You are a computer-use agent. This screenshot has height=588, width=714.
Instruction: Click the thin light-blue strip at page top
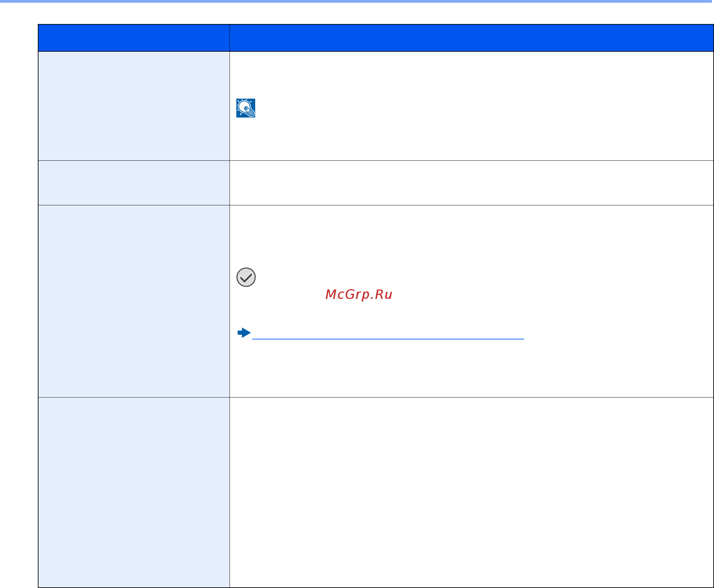click(357, 1)
